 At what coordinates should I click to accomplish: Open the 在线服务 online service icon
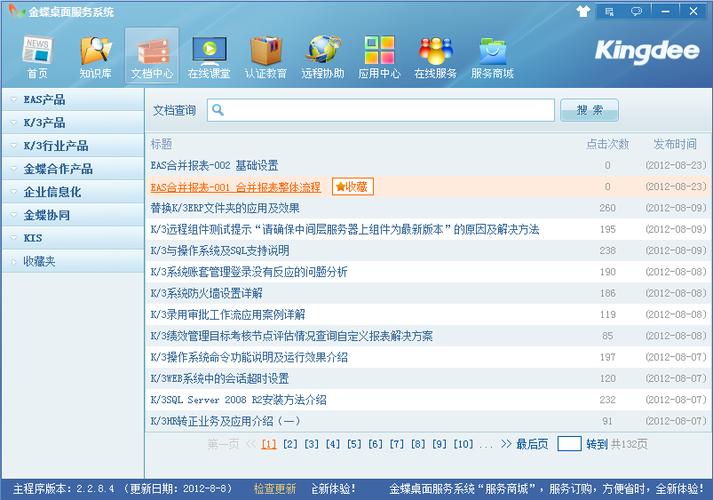click(x=436, y=57)
